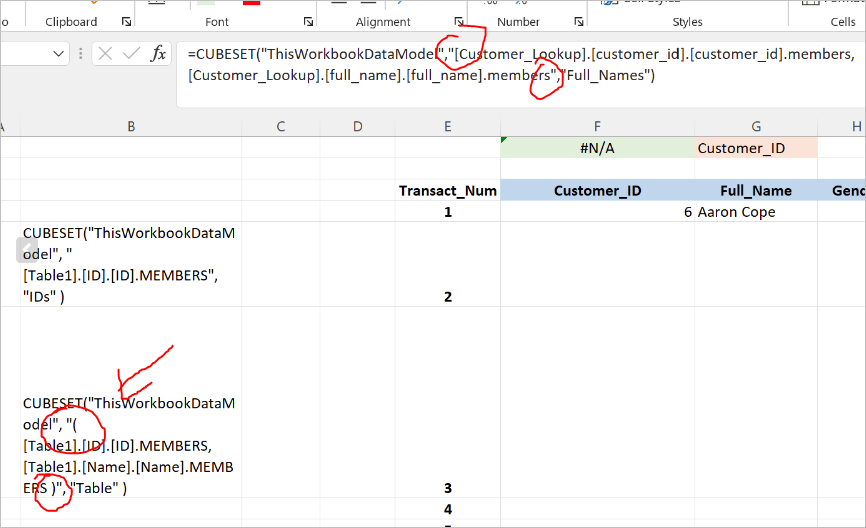Select the #N/A cell
866x528 pixels.
coord(597,148)
